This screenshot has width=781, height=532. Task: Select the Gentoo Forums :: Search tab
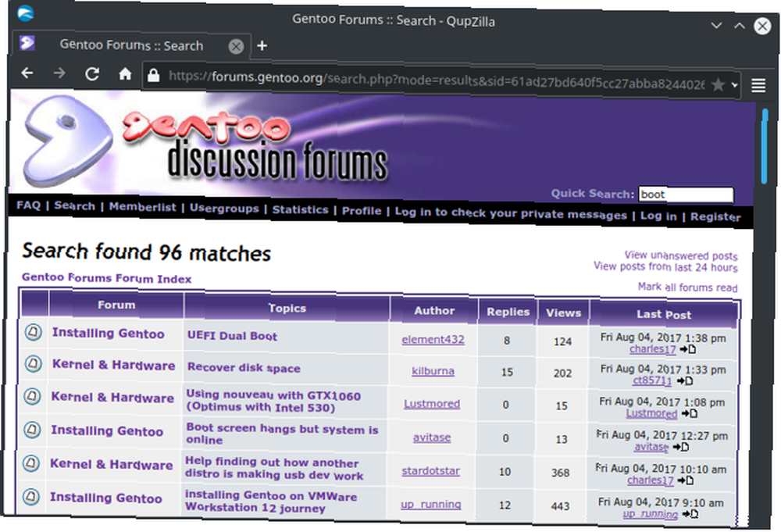131,45
